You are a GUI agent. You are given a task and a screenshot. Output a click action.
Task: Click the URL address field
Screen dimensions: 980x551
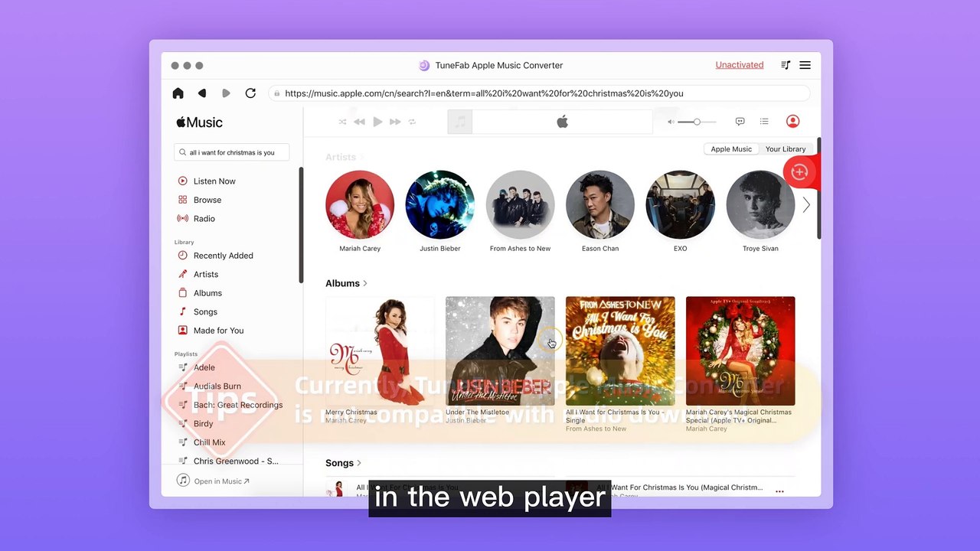(539, 93)
